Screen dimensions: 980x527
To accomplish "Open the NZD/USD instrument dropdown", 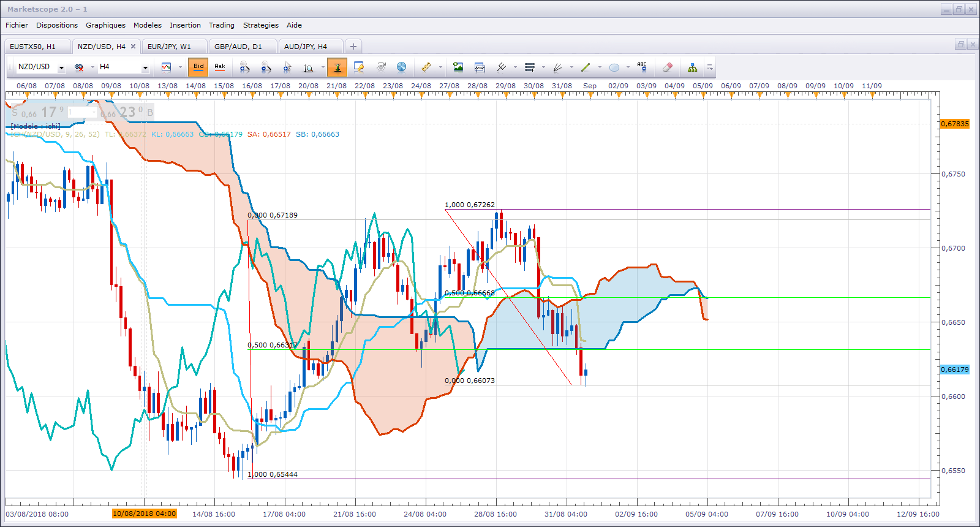I will click(61, 68).
